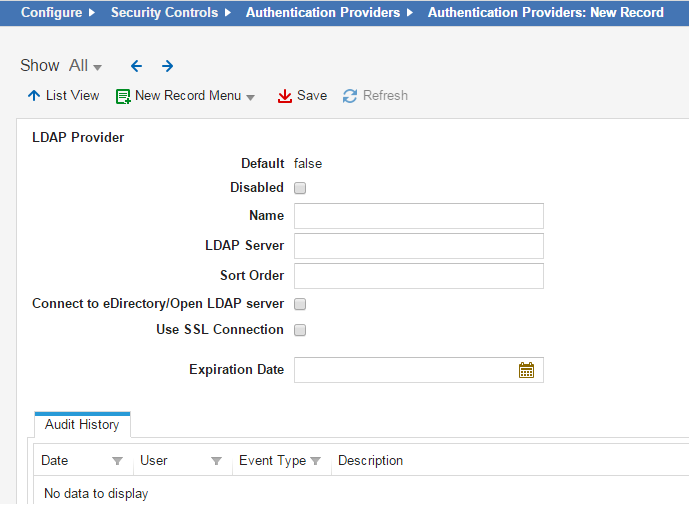The width and height of the screenshot is (689, 512).
Task: Click the previous record left arrow icon
Action: pos(136,66)
